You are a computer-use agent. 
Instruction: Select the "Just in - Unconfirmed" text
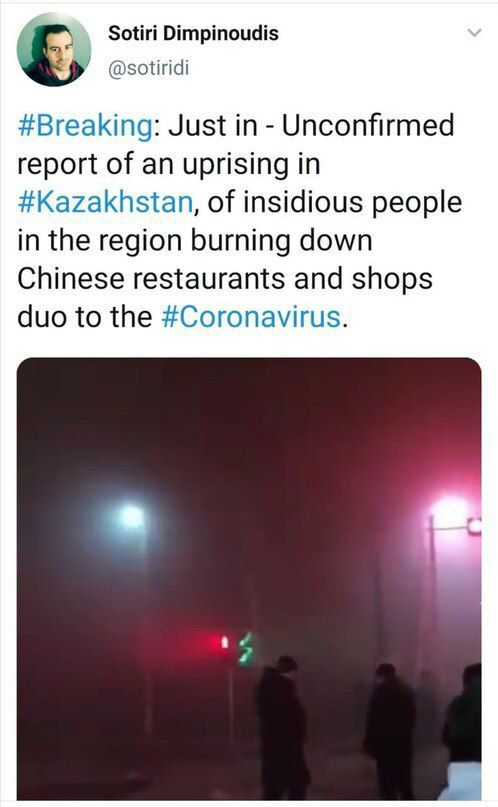pyautogui.click(x=311, y=126)
